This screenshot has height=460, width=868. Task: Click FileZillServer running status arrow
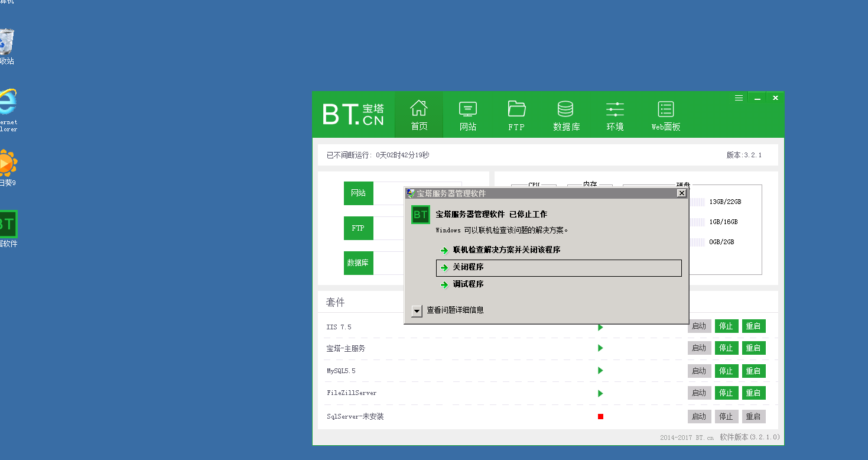[x=600, y=393]
